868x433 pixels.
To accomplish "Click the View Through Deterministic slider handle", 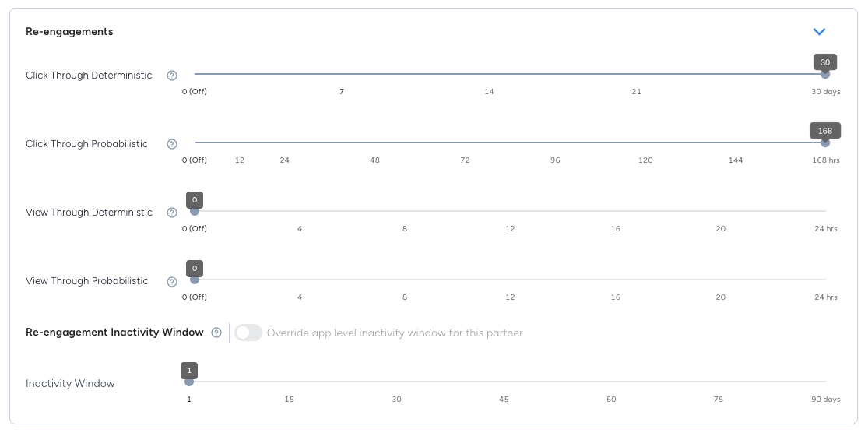I will [195, 211].
